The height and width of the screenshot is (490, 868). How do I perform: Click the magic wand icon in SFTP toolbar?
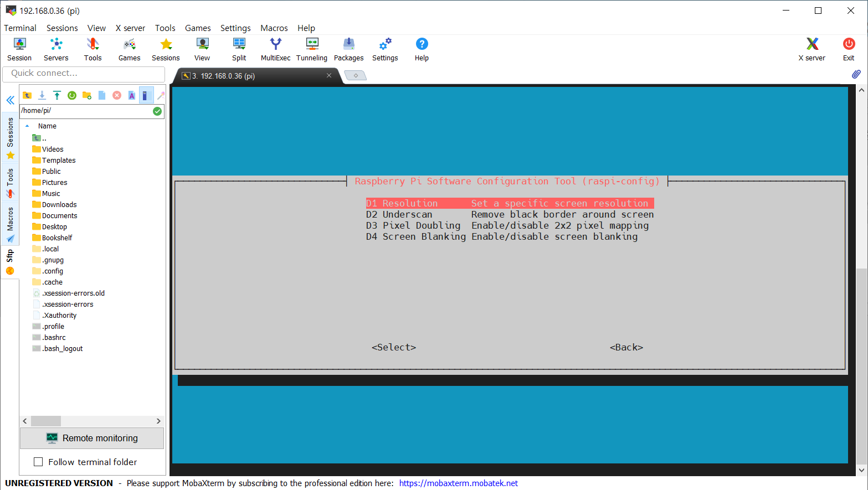point(161,95)
